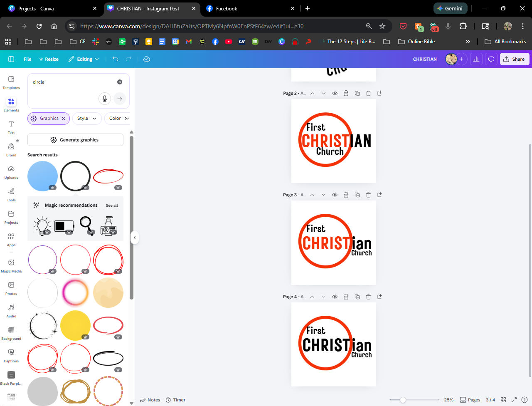
Task: Click the Undo arrow in top toolbar
Action: click(x=116, y=59)
